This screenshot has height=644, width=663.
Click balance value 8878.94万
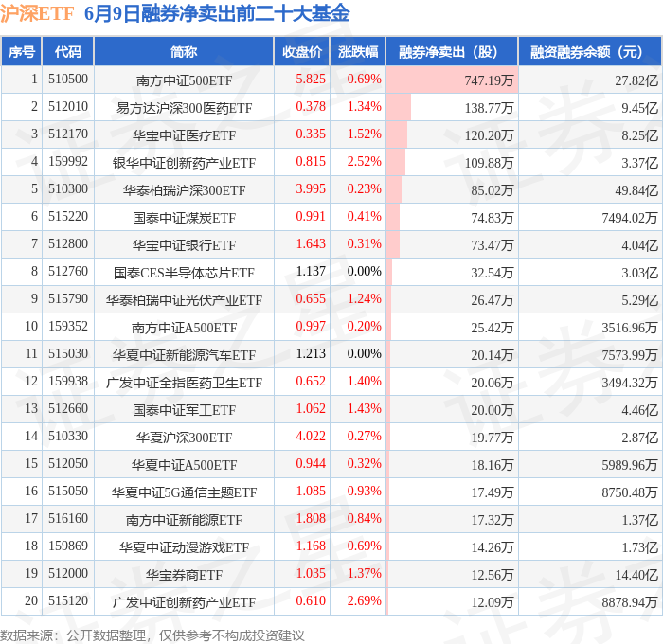pos(630,602)
